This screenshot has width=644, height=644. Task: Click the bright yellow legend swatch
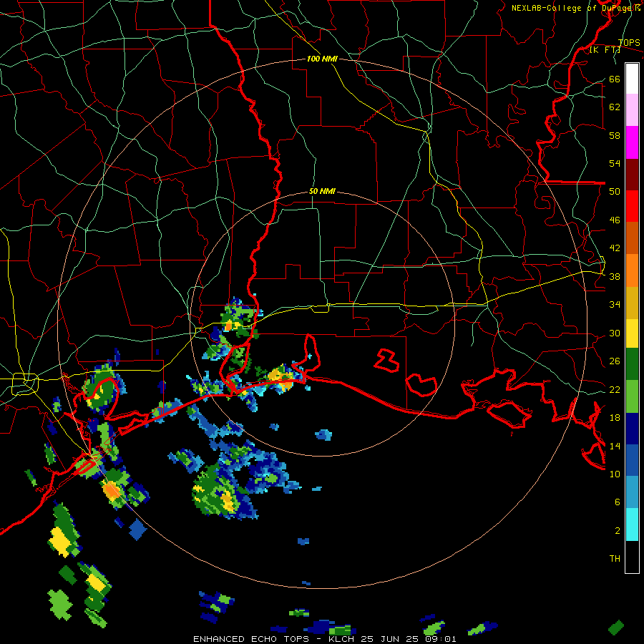pyautogui.click(x=632, y=333)
